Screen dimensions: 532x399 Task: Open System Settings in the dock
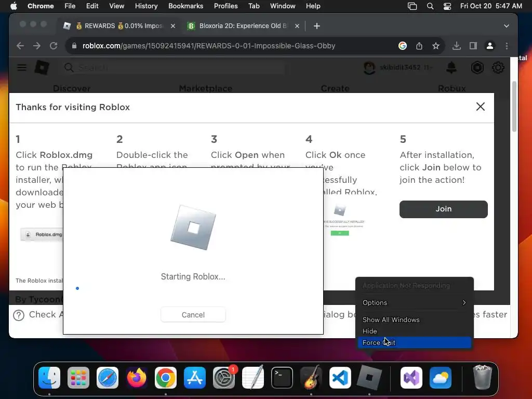224,378
